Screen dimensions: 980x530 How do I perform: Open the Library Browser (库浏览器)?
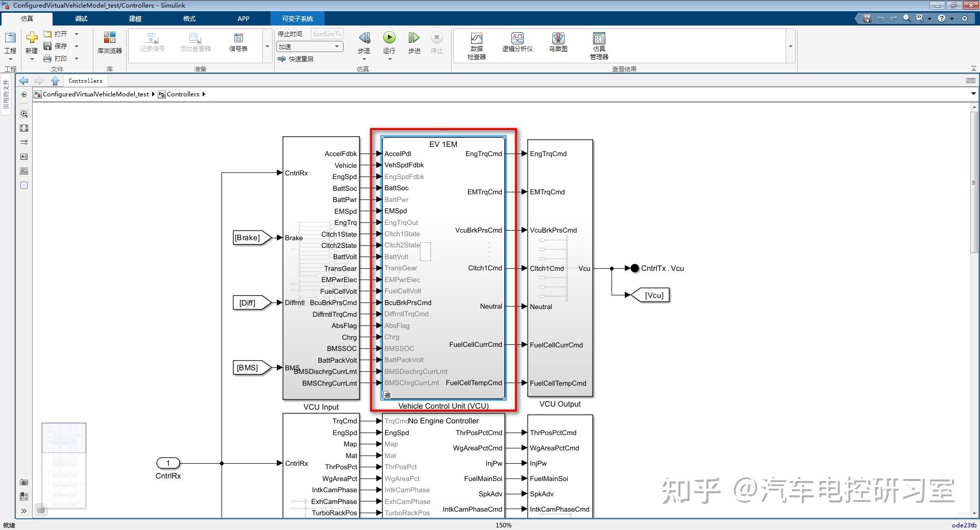[109, 43]
